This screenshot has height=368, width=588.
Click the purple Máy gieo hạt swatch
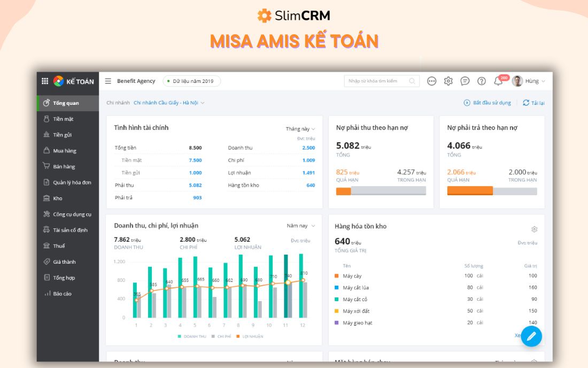(x=336, y=323)
